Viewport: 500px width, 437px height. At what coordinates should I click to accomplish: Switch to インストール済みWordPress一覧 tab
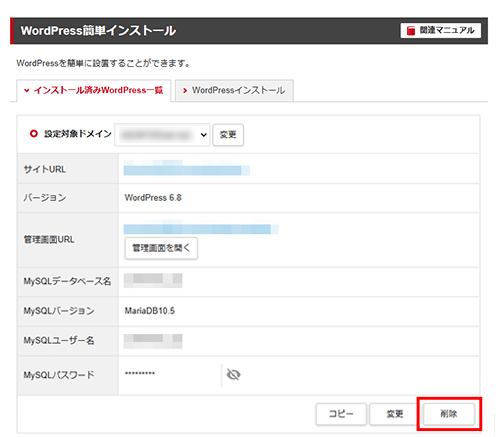point(94,90)
